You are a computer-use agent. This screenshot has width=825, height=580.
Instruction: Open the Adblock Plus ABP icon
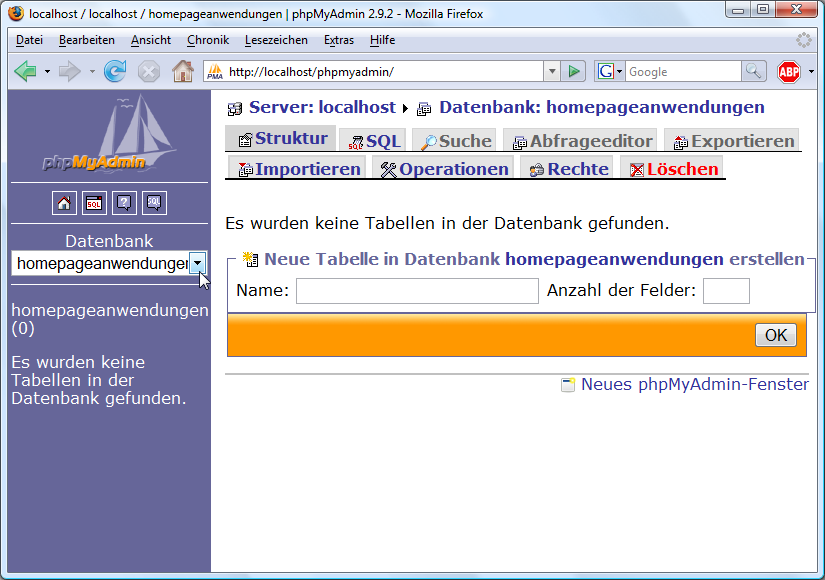click(x=789, y=72)
